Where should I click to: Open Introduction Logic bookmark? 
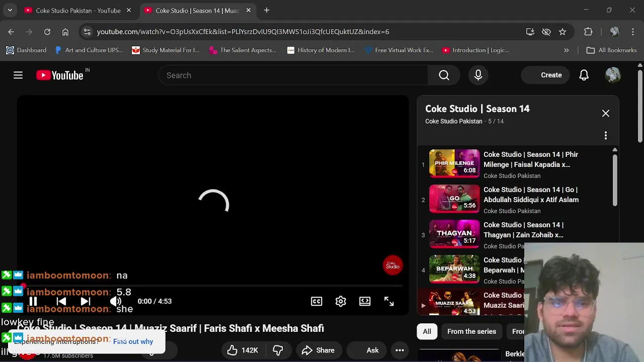(475, 50)
